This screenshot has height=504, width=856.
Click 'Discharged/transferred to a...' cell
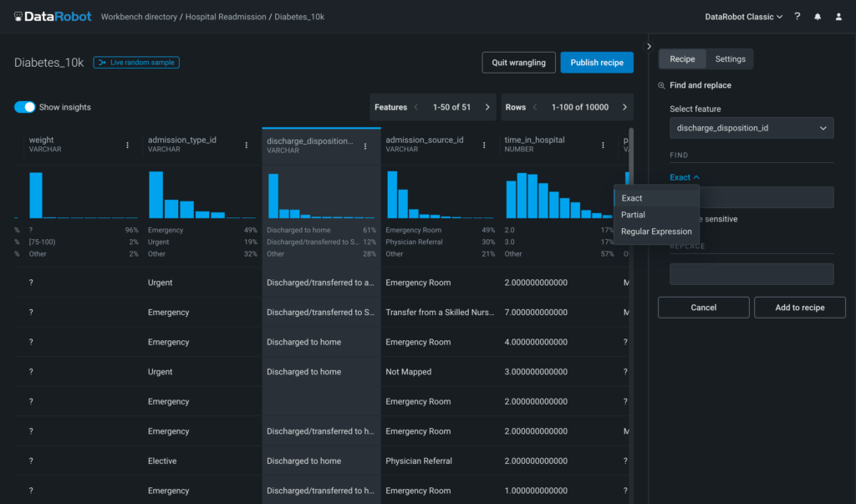321,283
